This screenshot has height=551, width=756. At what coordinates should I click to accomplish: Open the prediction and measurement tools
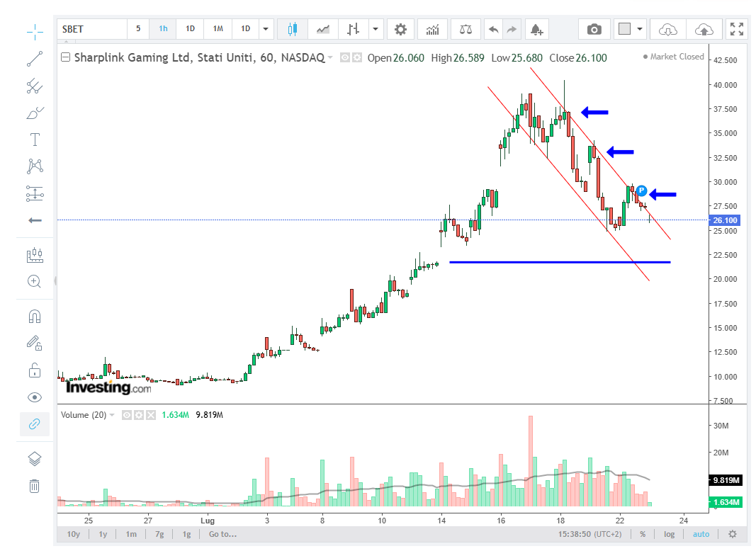35,193
